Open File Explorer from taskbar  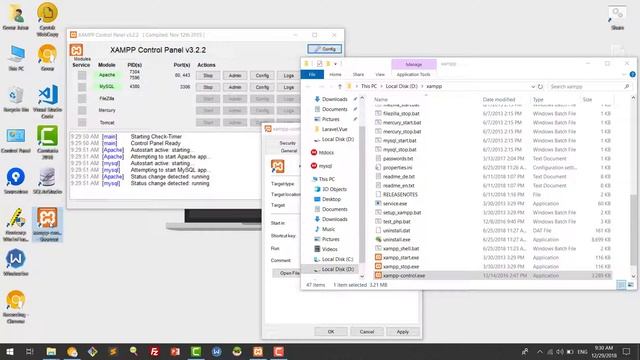51,351
